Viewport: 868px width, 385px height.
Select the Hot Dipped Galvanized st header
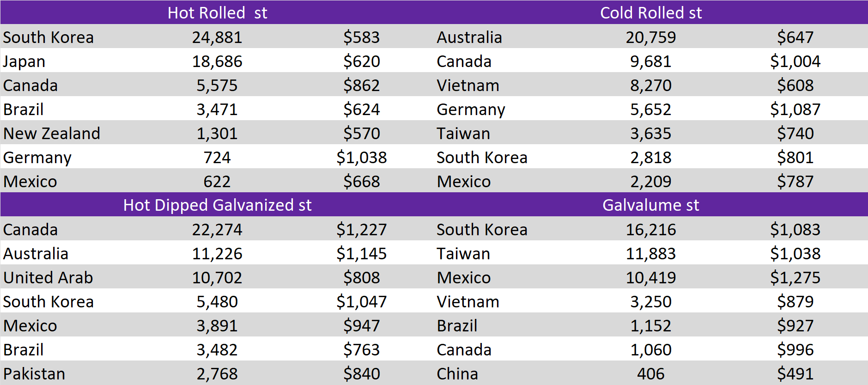[x=217, y=205]
